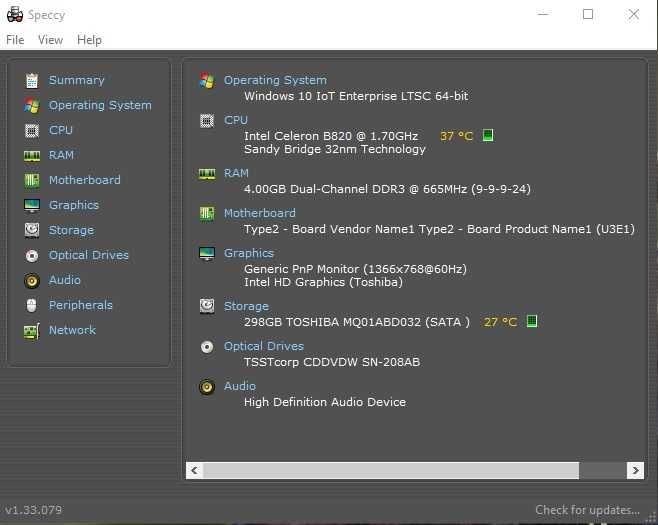
Task: Click the Graphics monitor icon in summary pane
Action: coord(207,253)
